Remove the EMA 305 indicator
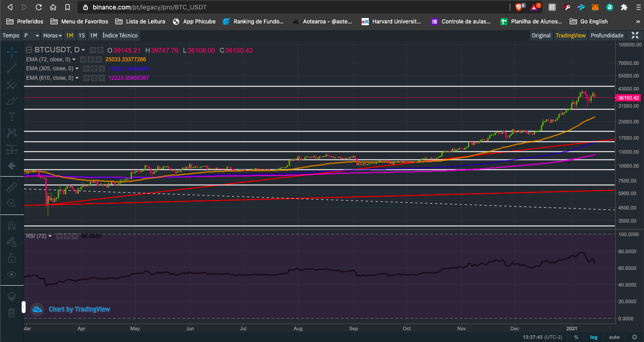The width and height of the screenshot is (644, 342). [x=101, y=68]
